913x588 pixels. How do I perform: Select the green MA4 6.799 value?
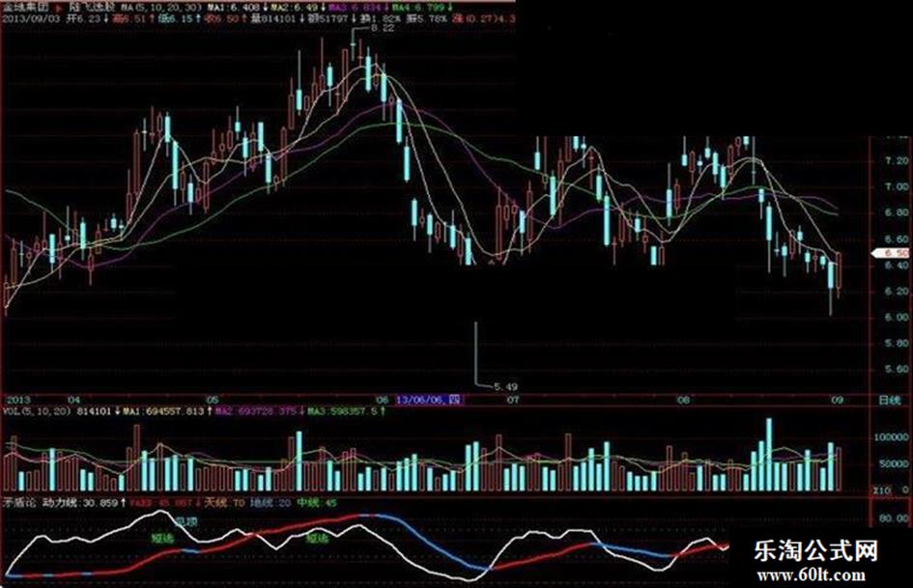click(x=417, y=8)
